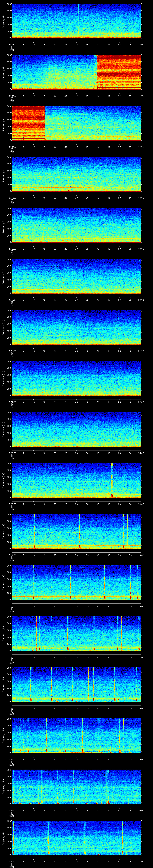Examine the spectrogram panel starting at 3:29:00
Image resolution: width=153 pixels, height=868 pixels.
pyautogui.click(x=76, y=787)
